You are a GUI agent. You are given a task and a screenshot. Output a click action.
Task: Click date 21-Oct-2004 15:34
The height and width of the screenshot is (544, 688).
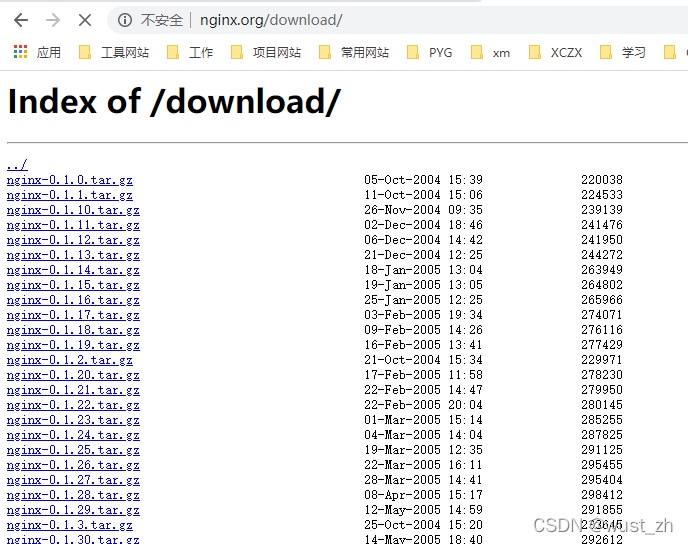coord(423,359)
